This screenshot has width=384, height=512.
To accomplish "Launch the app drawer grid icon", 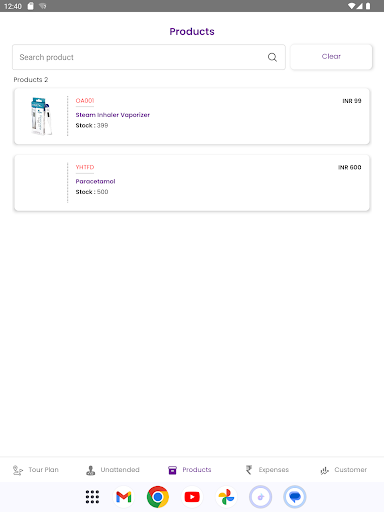I will (92, 497).
